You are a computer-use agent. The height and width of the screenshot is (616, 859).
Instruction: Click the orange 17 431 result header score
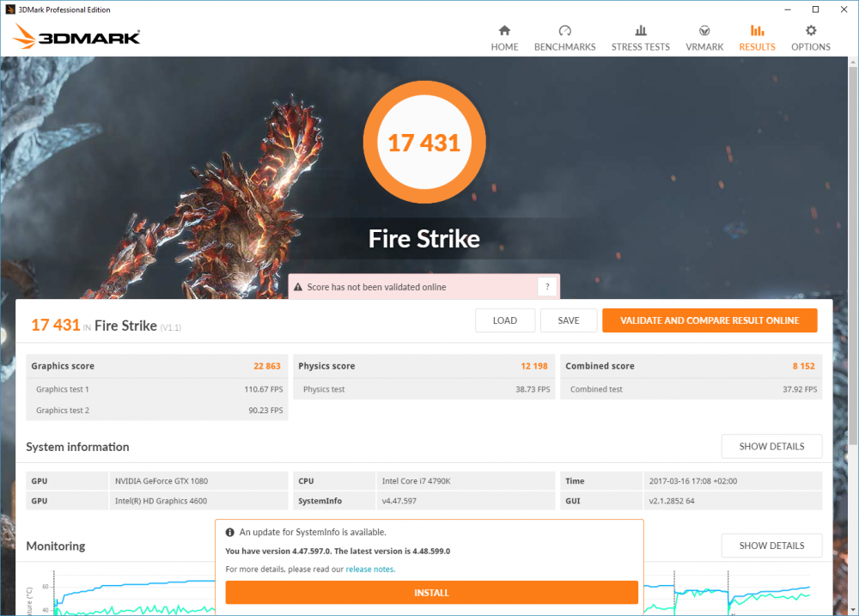[x=55, y=325]
